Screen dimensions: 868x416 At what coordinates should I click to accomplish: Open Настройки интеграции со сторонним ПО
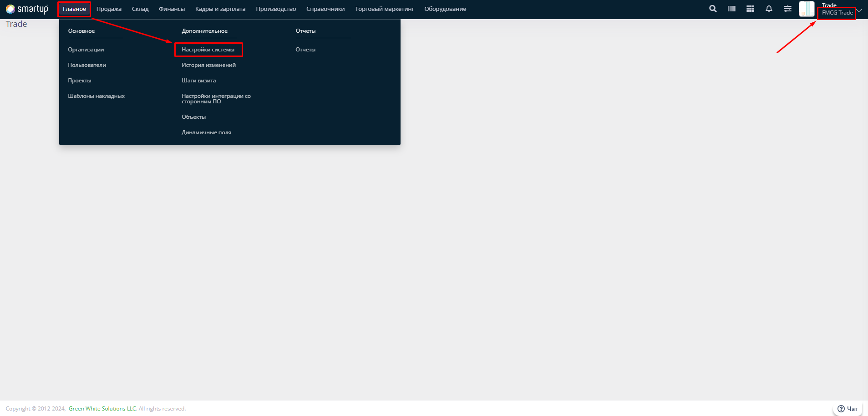click(216, 99)
